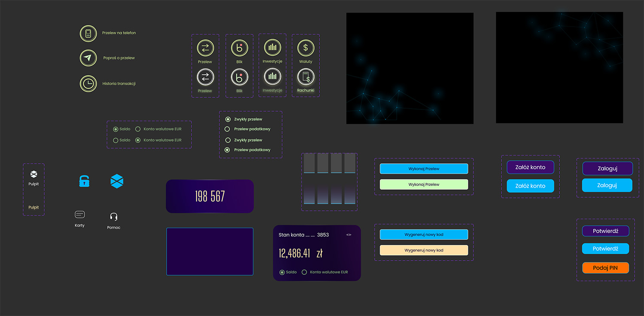Select the checked Przelew podatkowy radio
This screenshot has width=644, height=316.
pyautogui.click(x=228, y=150)
